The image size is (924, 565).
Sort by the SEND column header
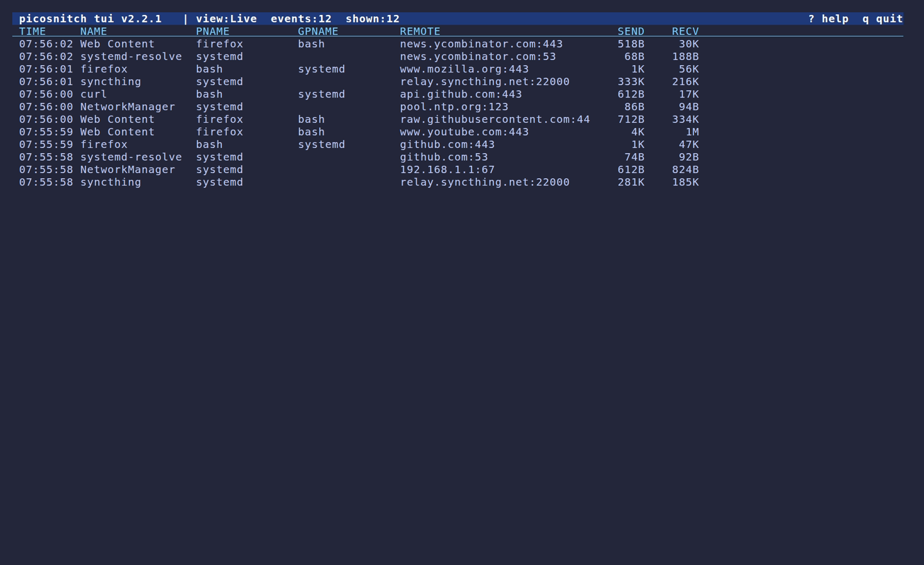(631, 31)
